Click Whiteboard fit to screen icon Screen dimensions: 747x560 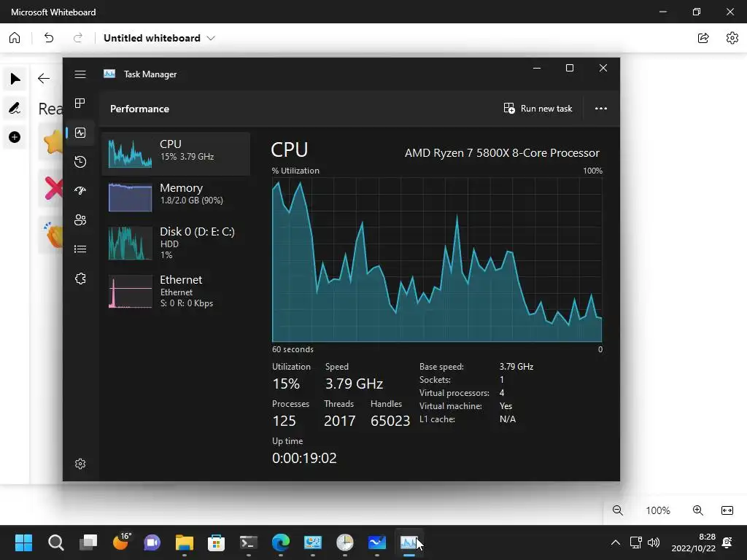(727, 510)
